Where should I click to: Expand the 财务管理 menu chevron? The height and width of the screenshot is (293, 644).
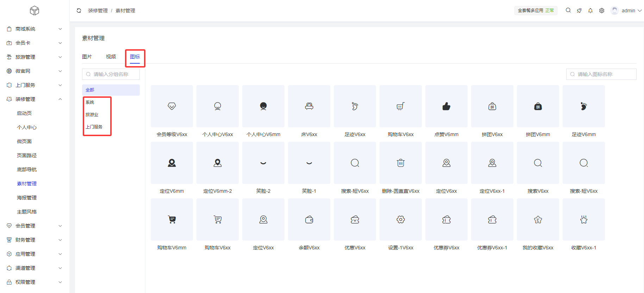(x=60, y=240)
